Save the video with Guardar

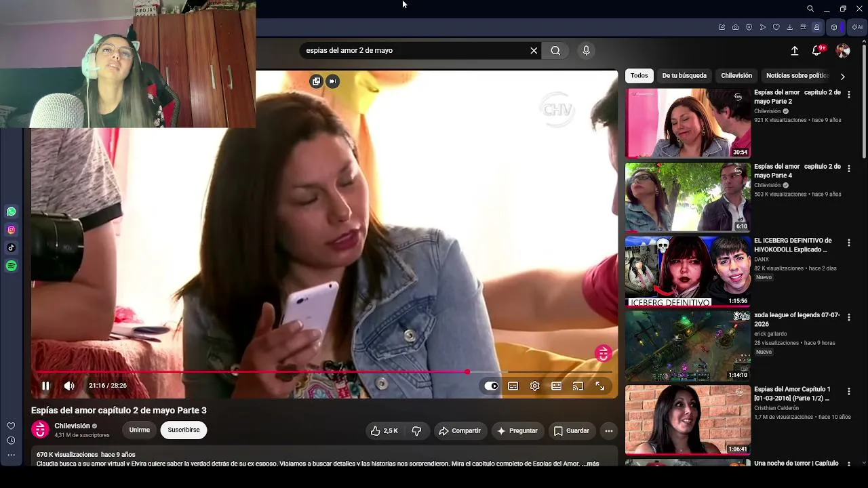point(571,431)
